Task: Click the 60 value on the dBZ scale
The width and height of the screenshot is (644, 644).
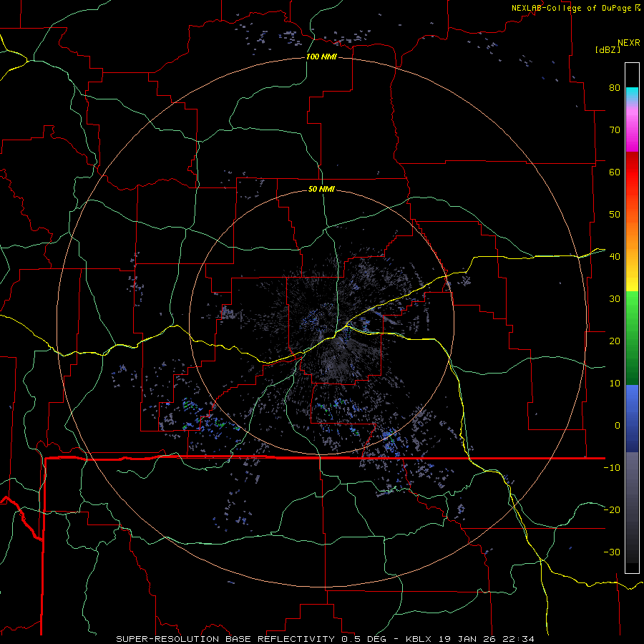Action: (x=615, y=172)
